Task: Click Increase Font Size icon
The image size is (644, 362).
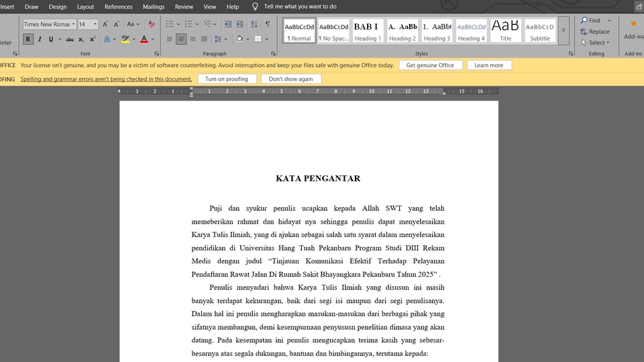Action: pyautogui.click(x=105, y=24)
